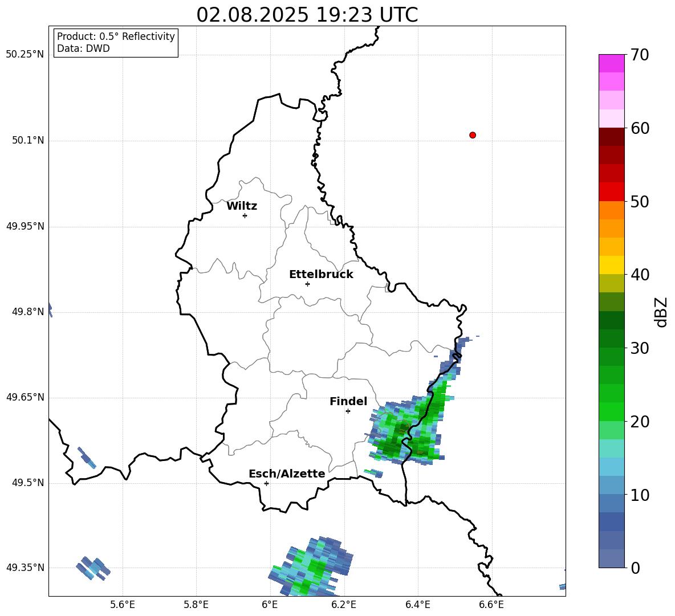Screen dimensions: 675x616
Task: Click the colorbar tick label 70
Action: 640,55
